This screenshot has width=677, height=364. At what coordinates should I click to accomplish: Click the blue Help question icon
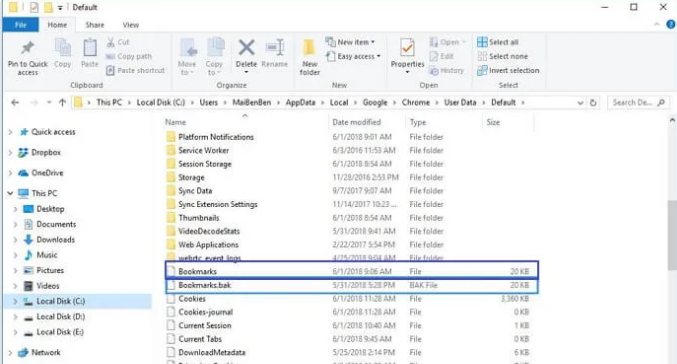pyautogui.click(x=671, y=25)
